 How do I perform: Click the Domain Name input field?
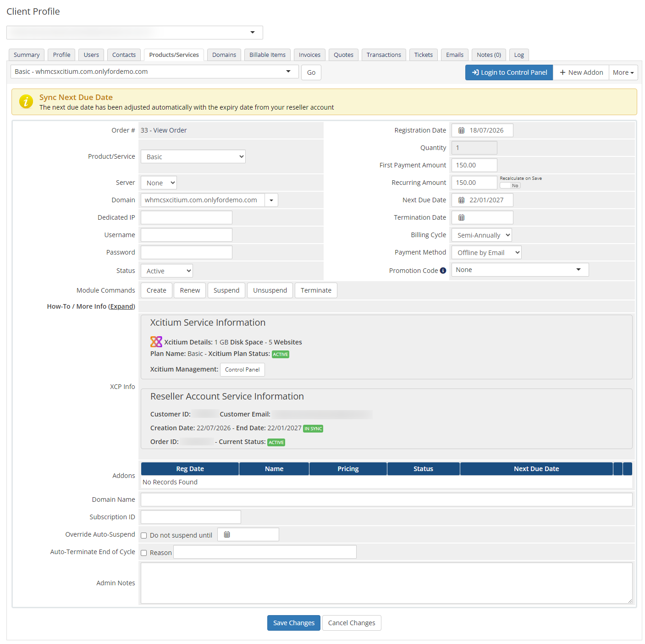386,500
